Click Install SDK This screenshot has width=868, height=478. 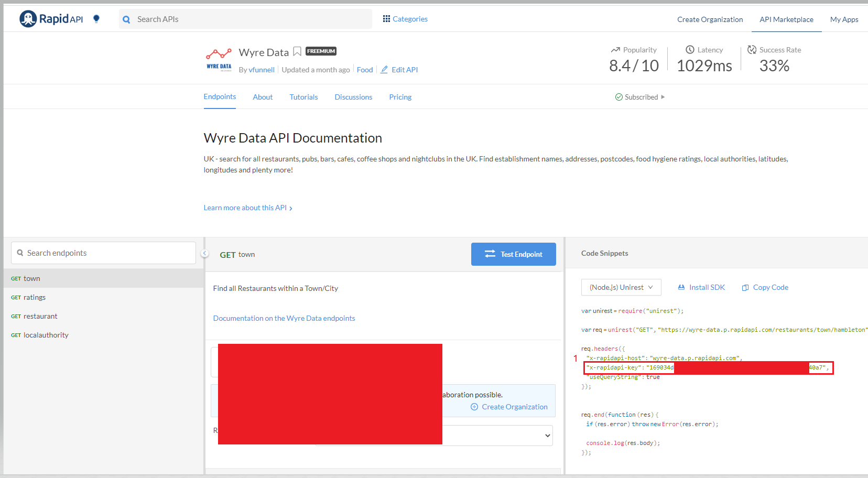[701, 287]
